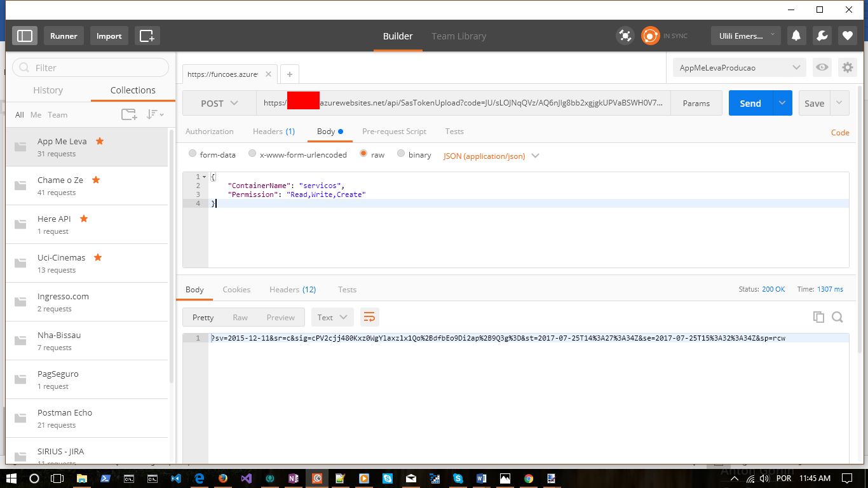Toggle favorite star for Uci-Cinemas

click(98, 257)
